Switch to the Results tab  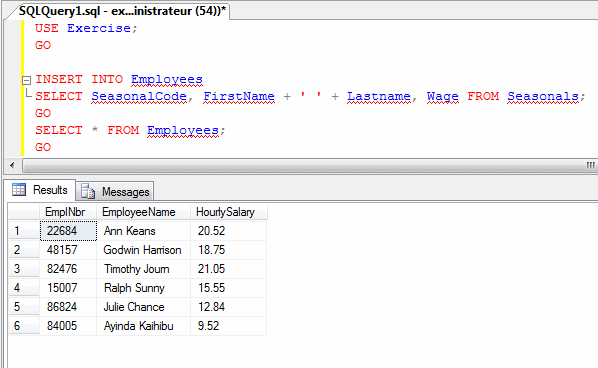(41, 190)
